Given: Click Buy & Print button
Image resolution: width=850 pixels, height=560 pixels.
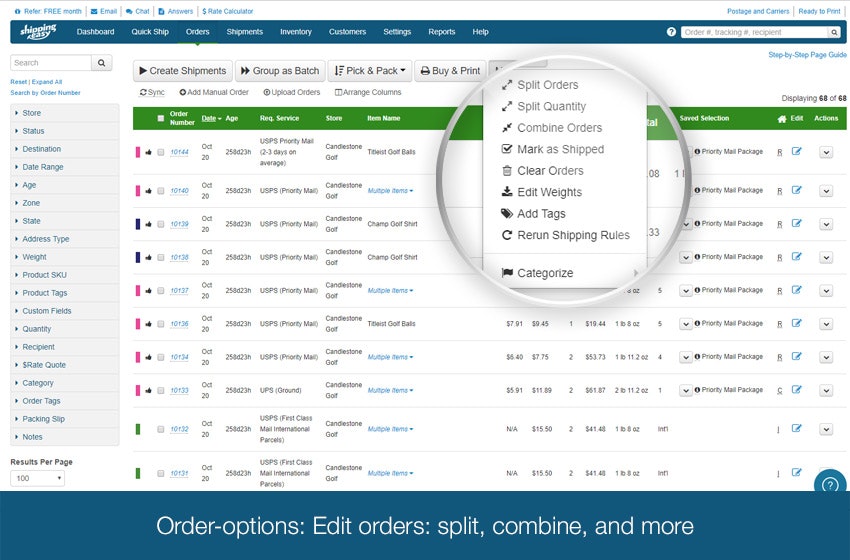Looking at the screenshot, I should (x=450, y=70).
